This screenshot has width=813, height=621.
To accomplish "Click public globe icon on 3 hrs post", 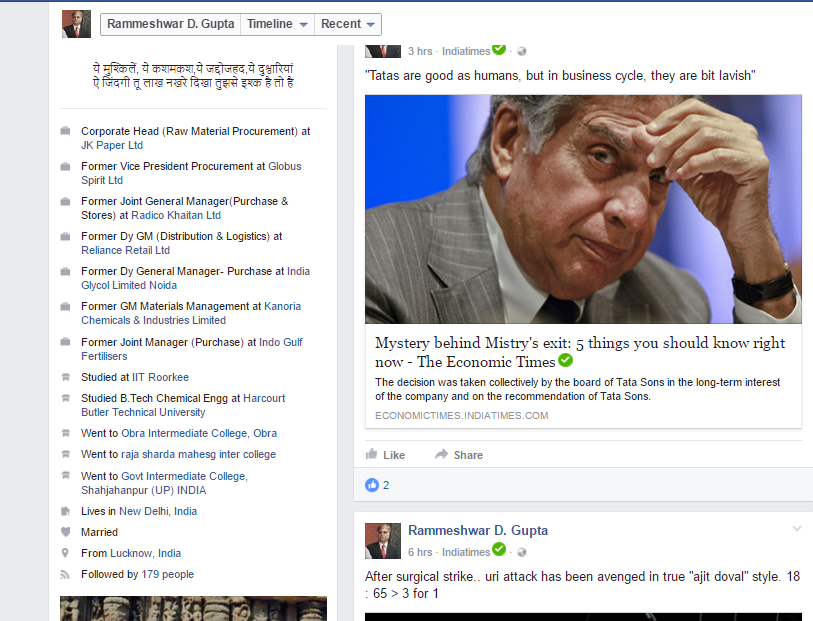I will (522, 51).
